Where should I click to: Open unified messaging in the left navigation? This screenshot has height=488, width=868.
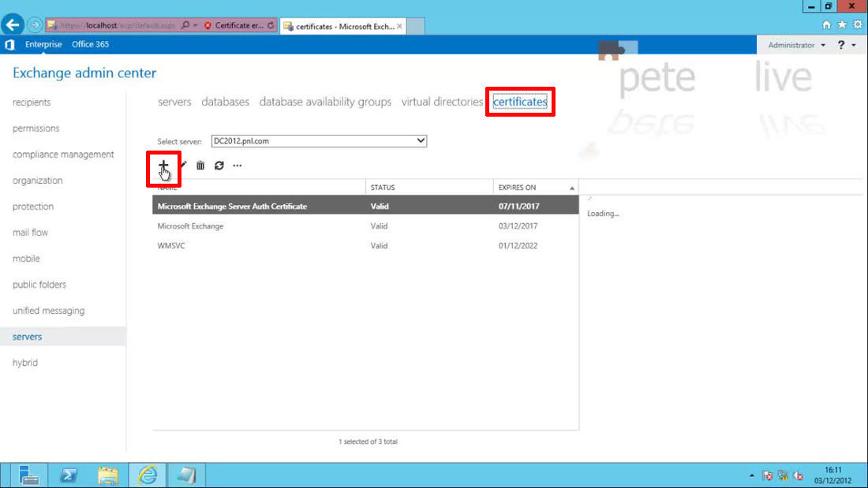(49, 311)
